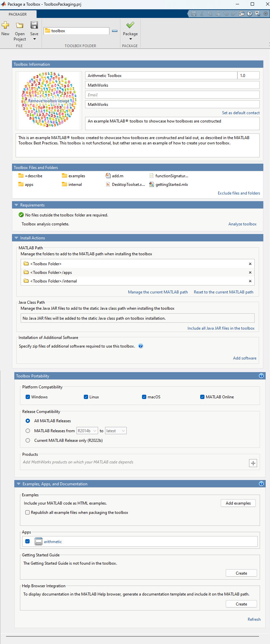Open Additional Software help info icon
Viewport: 270px width, 644px height.
coord(141,346)
